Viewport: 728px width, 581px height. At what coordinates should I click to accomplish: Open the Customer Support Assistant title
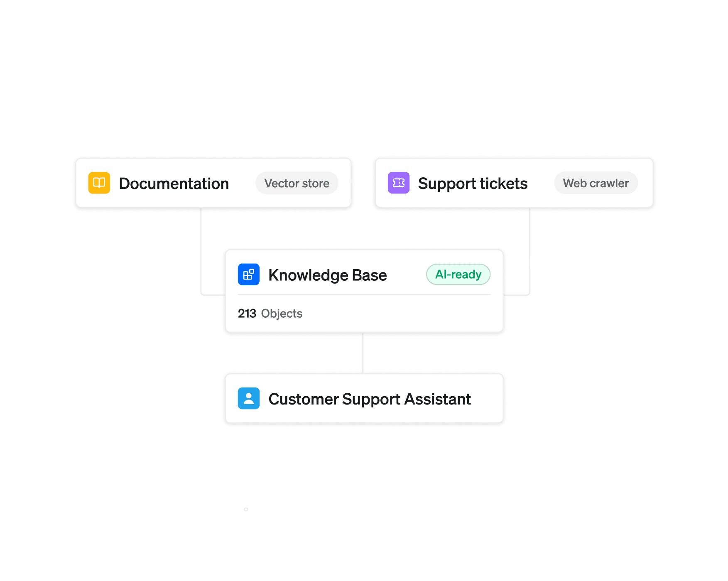pos(370,399)
